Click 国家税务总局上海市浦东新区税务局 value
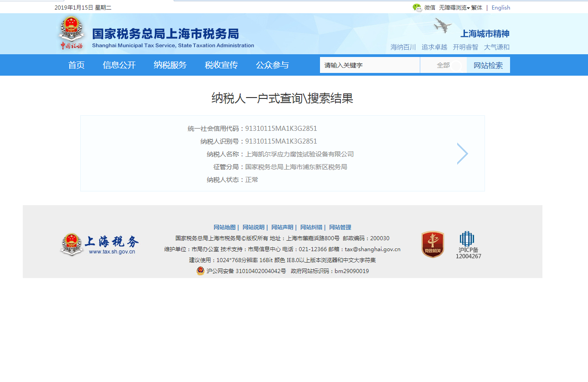This screenshot has height=382, width=588. 296,167
